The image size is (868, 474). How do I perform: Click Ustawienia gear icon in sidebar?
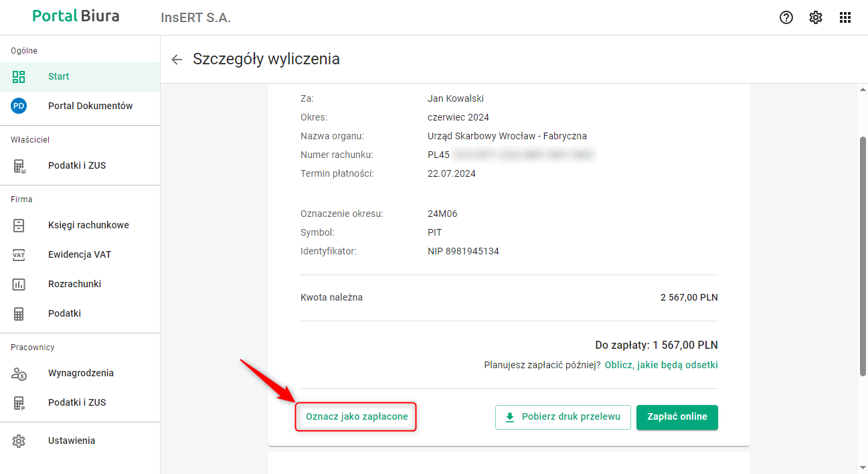[19, 441]
